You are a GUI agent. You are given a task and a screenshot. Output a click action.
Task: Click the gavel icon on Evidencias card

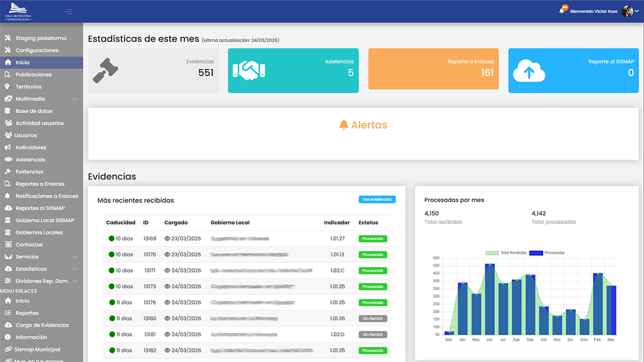tap(105, 70)
